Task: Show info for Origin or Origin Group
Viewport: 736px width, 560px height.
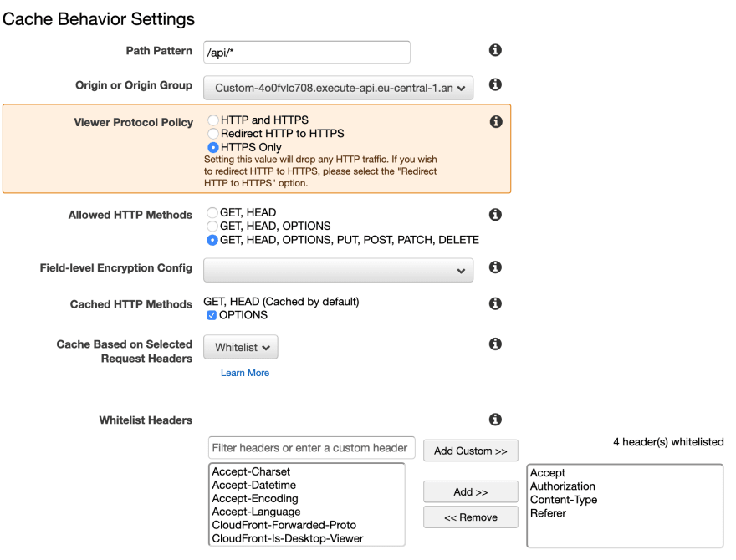Action: tap(495, 84)
